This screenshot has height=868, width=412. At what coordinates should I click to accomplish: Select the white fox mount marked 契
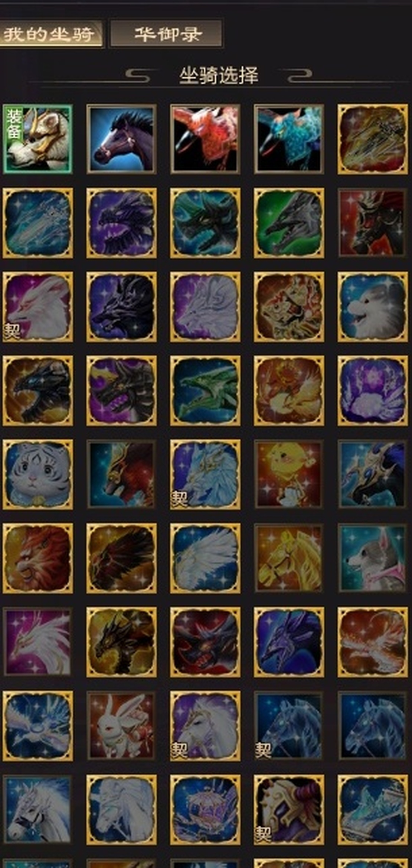[37, 307]
